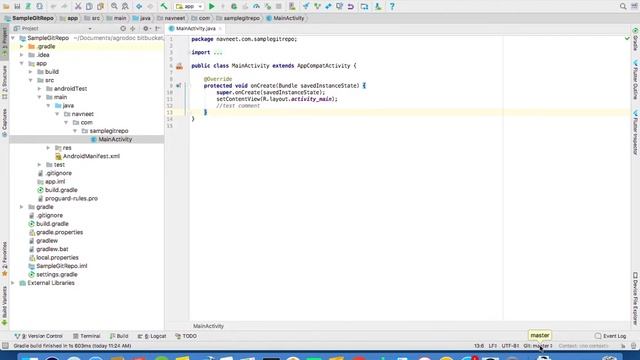Image resolution: width=640 pixels, height=360 pixels.
Task: Click the Collapse All icon in Project panel
Action: [x=133, y=29]
